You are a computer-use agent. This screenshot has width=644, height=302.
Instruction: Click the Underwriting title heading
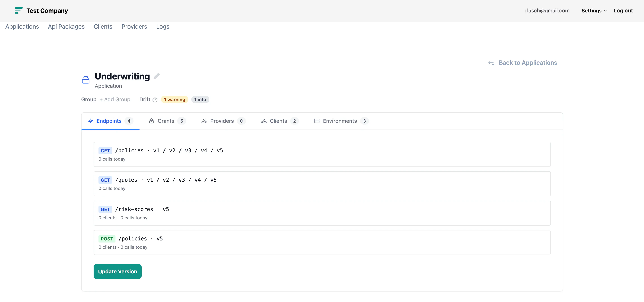122,76
